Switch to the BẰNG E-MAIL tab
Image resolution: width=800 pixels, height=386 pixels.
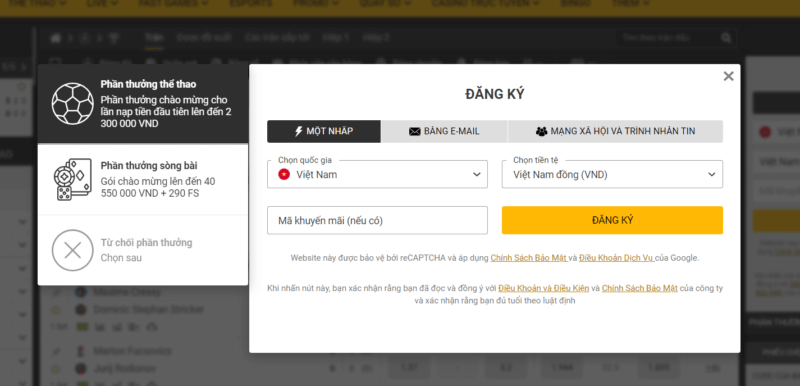pos(444,132)
